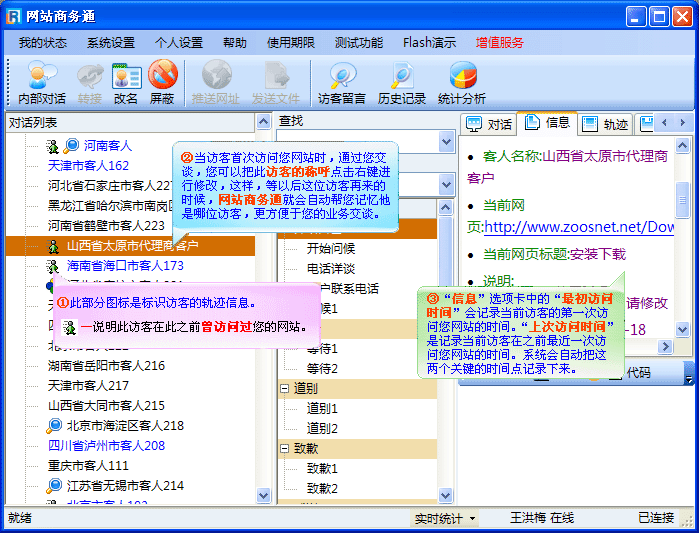The image size is (699, 533).
Task: Click the tab strip right scroll arrow
Action: pos(683,123)
